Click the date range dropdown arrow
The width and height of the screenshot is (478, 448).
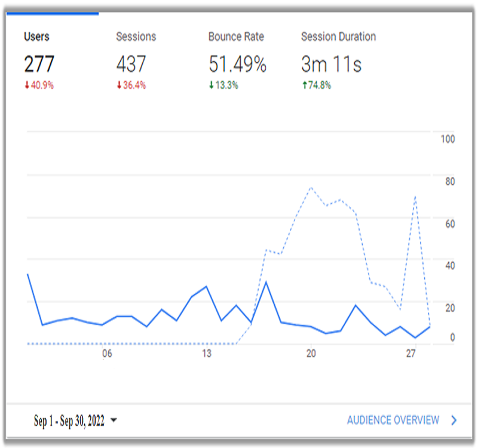tap(114, 421)
